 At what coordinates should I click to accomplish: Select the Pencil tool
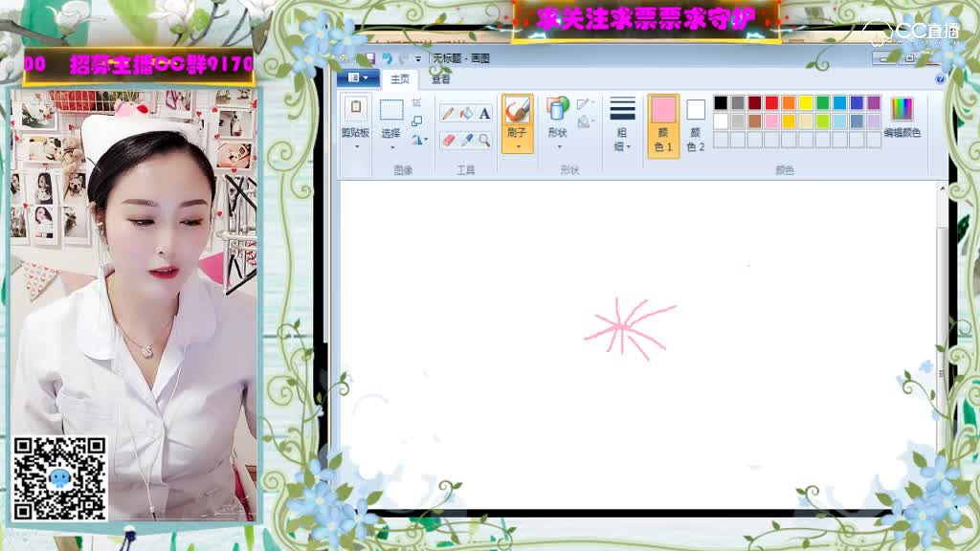point(448,114)
